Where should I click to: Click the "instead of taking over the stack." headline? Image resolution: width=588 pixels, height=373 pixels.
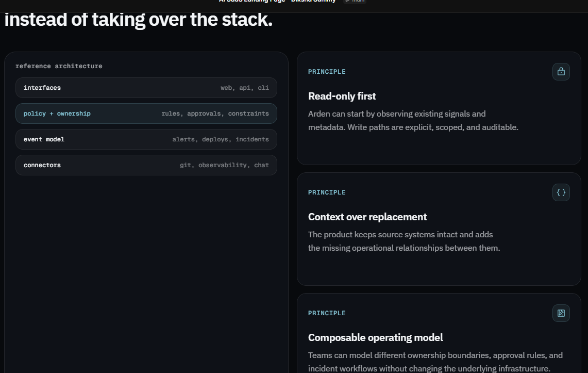tap(139, 20)
